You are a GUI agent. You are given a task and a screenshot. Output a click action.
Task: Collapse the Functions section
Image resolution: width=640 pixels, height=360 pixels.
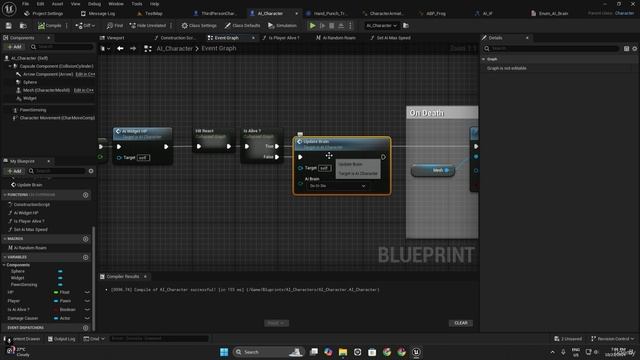(x=4, y=195)
